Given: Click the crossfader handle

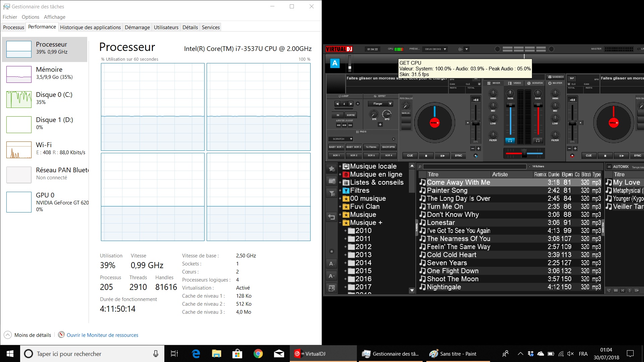Looking at the screenshot, I should tap(524, 153).
